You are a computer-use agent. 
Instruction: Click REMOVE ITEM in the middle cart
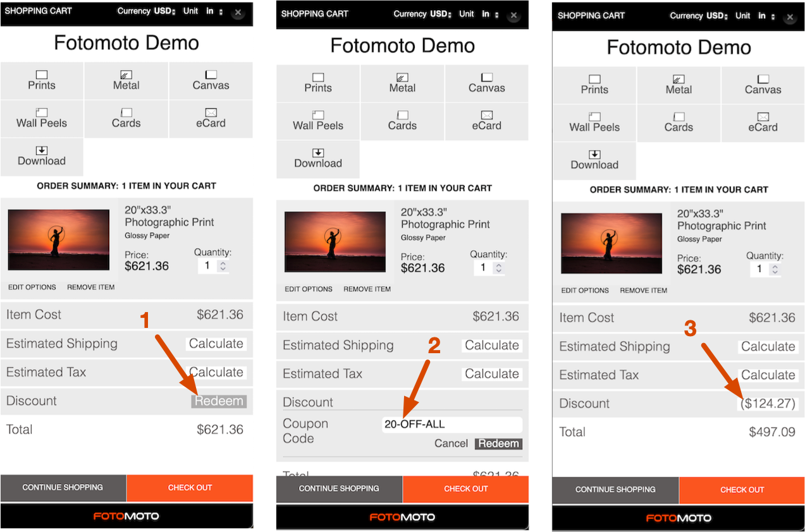(367, 289)
